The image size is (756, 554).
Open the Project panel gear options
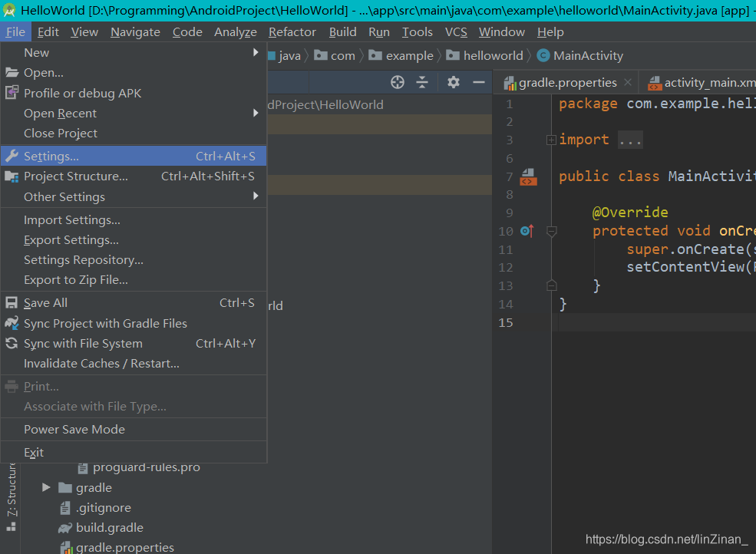tap(453, 82)
